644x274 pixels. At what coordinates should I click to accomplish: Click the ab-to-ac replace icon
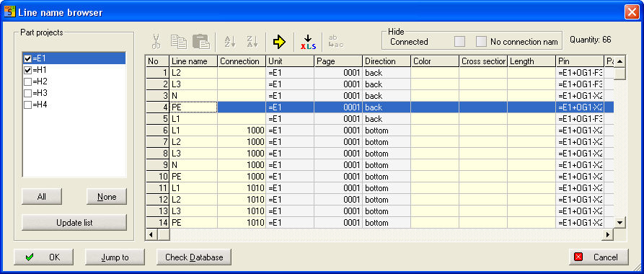(335, 42)
